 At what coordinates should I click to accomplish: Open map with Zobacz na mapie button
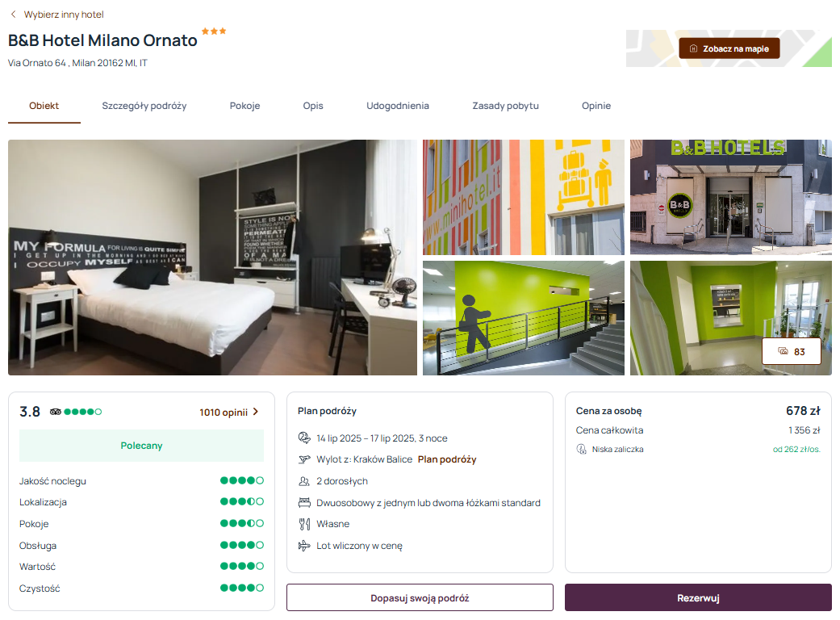[729, 48]
